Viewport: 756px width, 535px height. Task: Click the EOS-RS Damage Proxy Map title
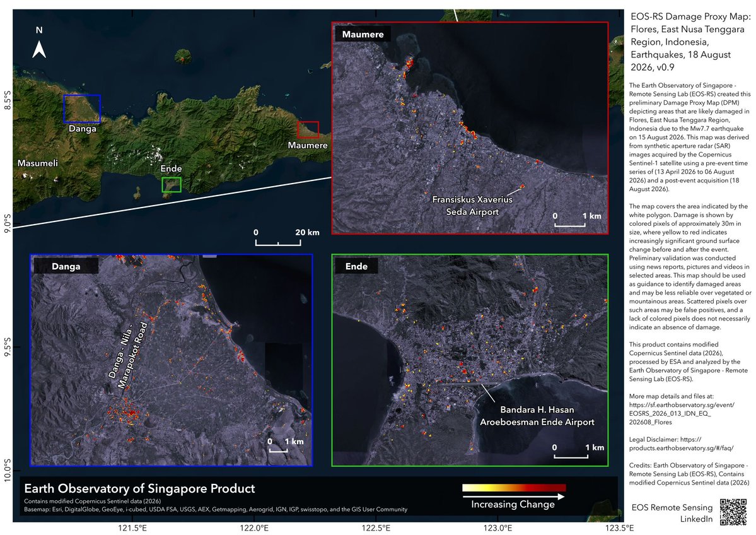(x=690, y=42)
